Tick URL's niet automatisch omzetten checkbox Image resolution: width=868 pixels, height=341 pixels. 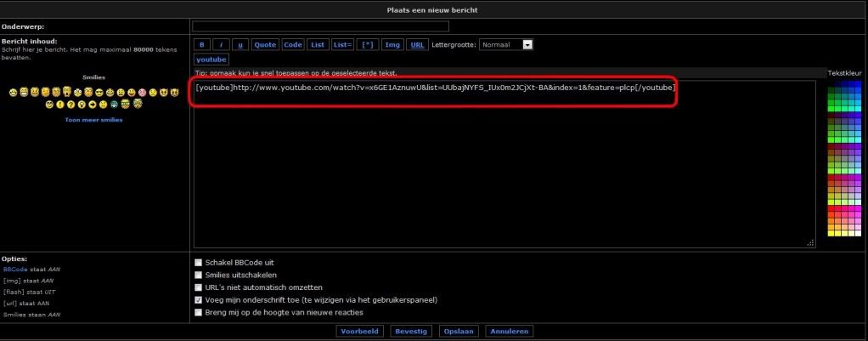tap(198, 287)
